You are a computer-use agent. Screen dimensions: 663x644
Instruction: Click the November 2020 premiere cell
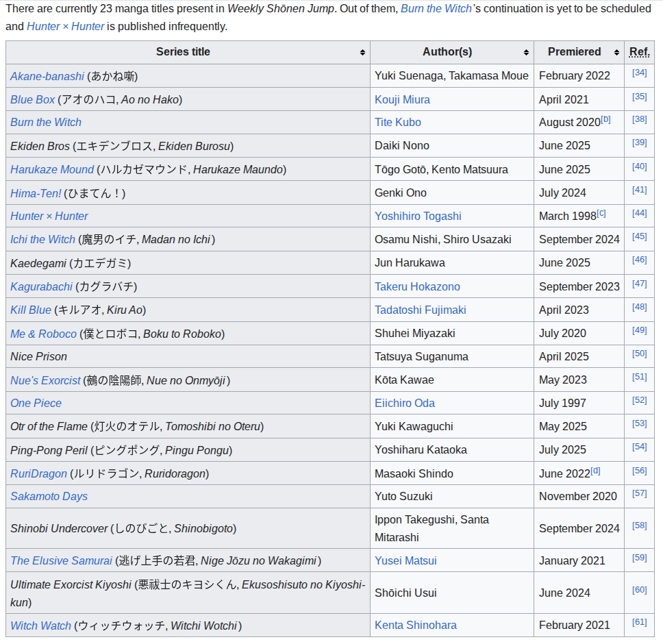[579, 497]
